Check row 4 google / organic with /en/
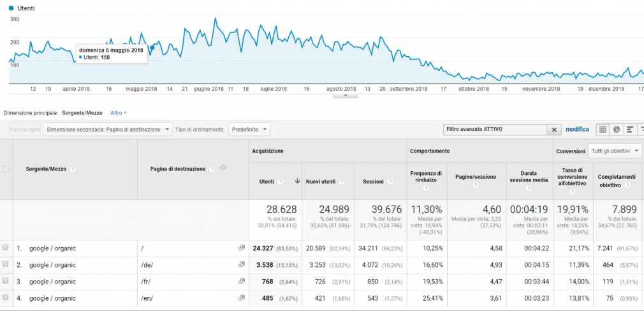The height and width of the screenshot is (311, 644). [x=6, y=298]
